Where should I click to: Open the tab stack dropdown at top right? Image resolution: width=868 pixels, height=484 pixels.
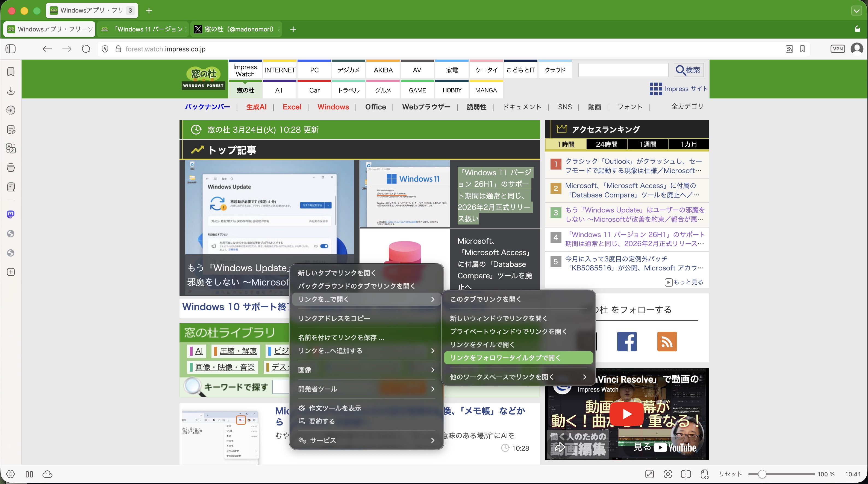click(x=857, y=10)
